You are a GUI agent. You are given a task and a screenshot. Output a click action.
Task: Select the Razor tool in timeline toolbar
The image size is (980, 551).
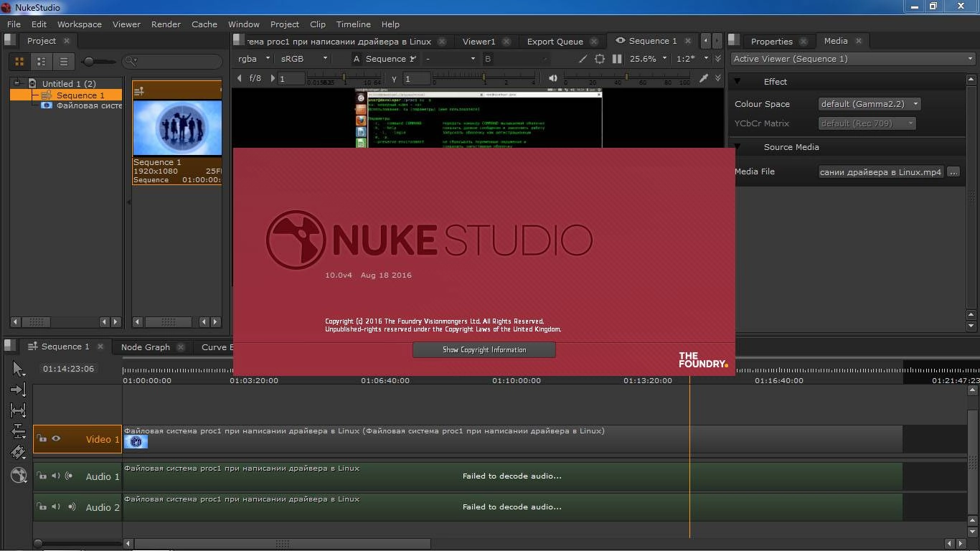[x=18, y=452]
